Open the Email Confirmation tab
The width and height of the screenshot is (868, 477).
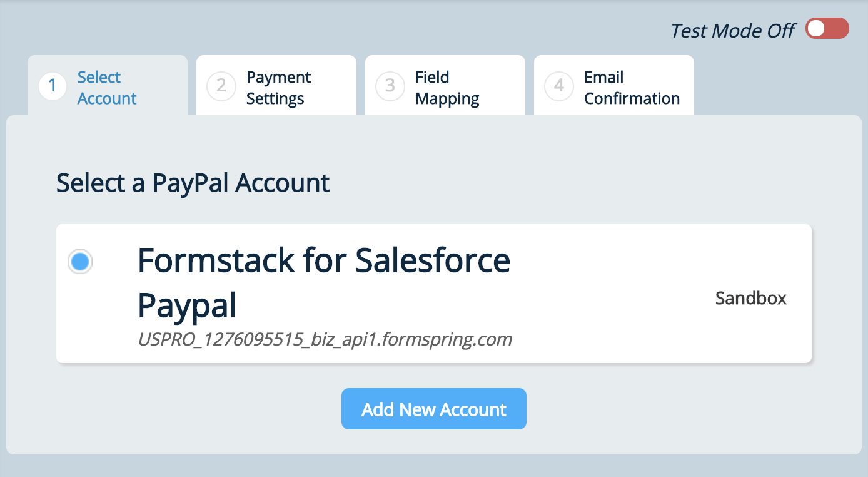632,88
